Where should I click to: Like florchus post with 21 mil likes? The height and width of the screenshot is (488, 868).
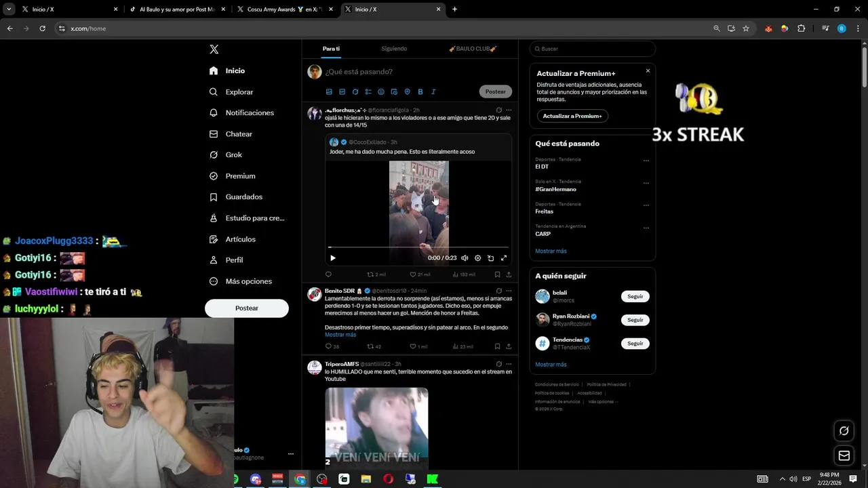click(x=420, y=274)
